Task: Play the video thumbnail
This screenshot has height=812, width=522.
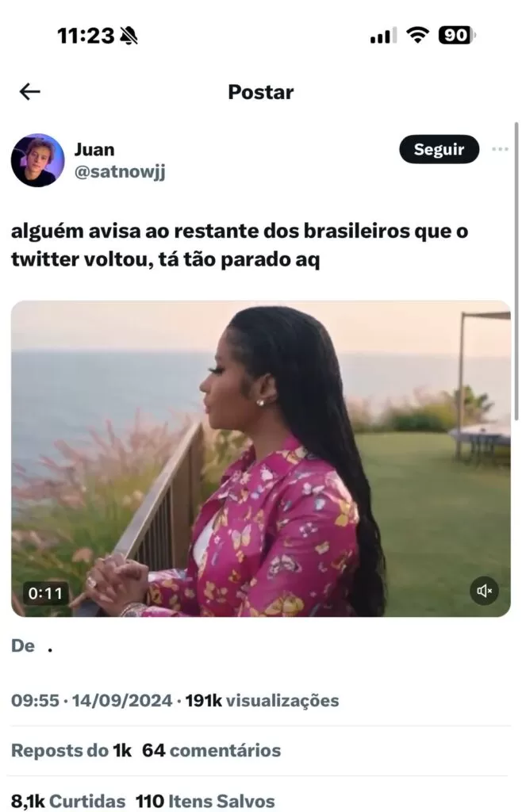Action: (261, 458)
